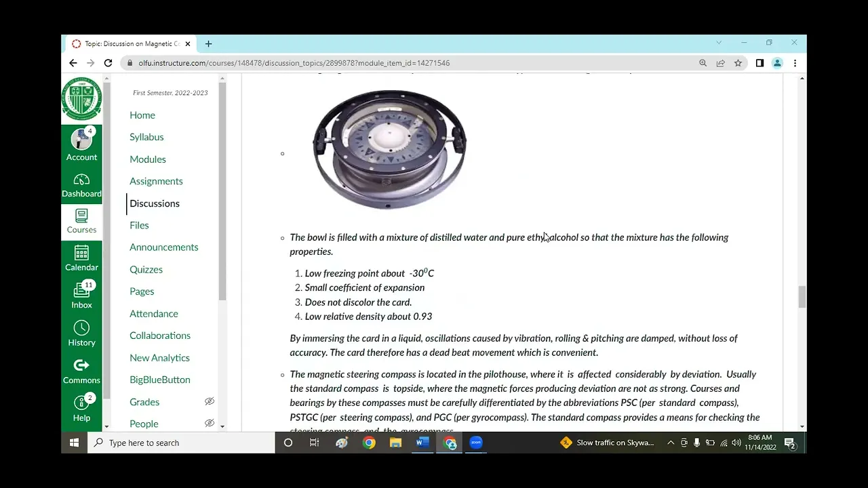Click the text 'Small coefficient of expansion'

tap(365, 287)
